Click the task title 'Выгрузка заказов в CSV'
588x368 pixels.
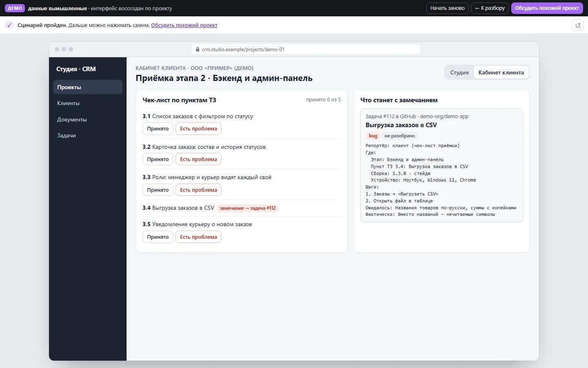pyautogui.click(x=401, y=125)
